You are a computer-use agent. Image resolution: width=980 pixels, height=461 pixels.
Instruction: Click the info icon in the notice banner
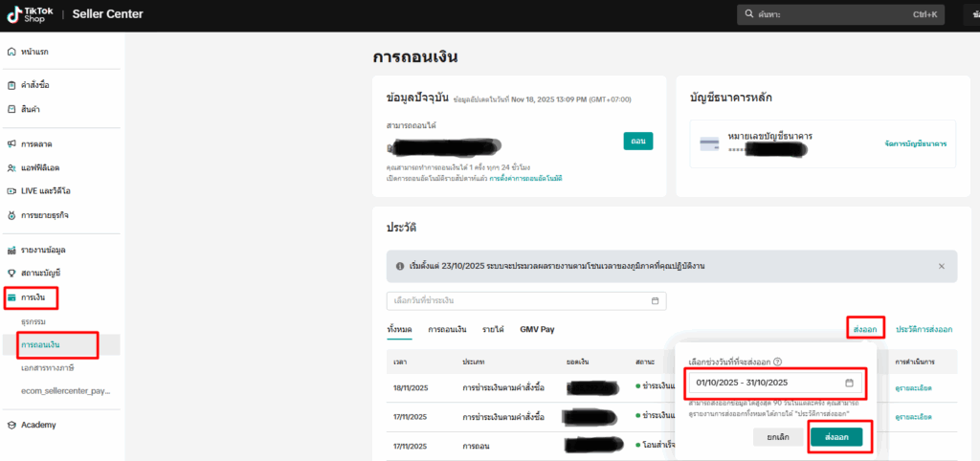pos(399,266)
